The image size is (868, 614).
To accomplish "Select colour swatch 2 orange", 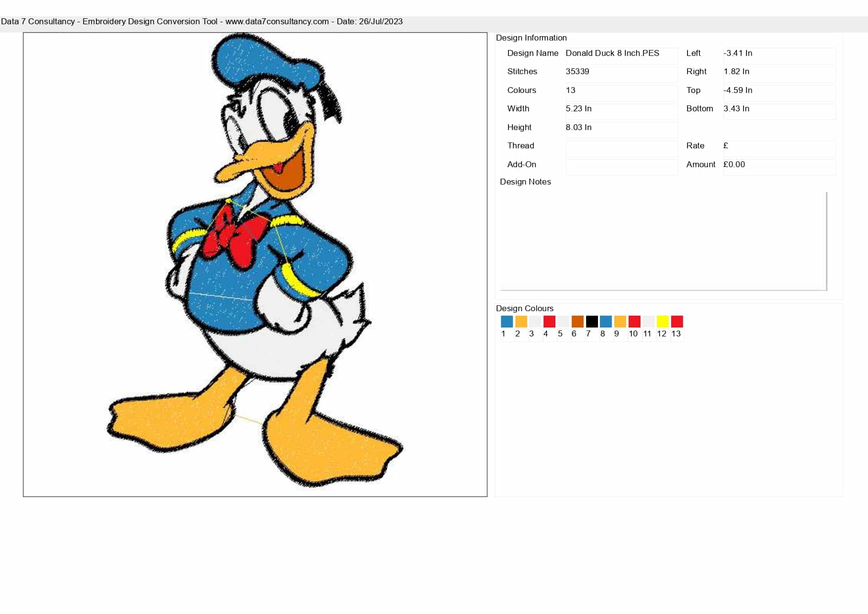I will coord(521,322).
